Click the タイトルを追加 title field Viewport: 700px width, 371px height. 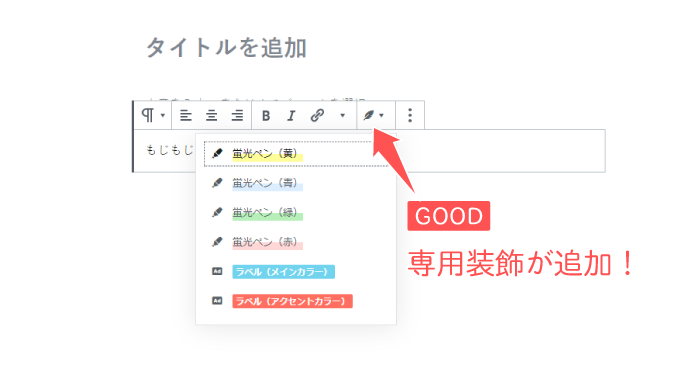tap(226, 48)
